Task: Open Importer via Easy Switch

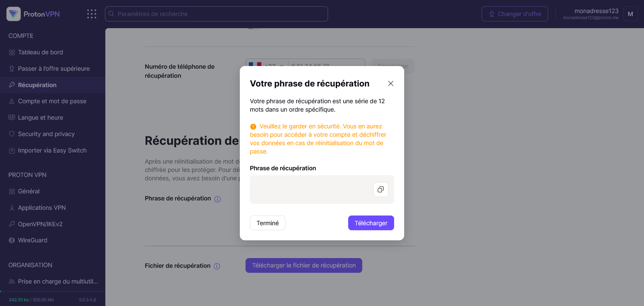Action: click(52, 150)
